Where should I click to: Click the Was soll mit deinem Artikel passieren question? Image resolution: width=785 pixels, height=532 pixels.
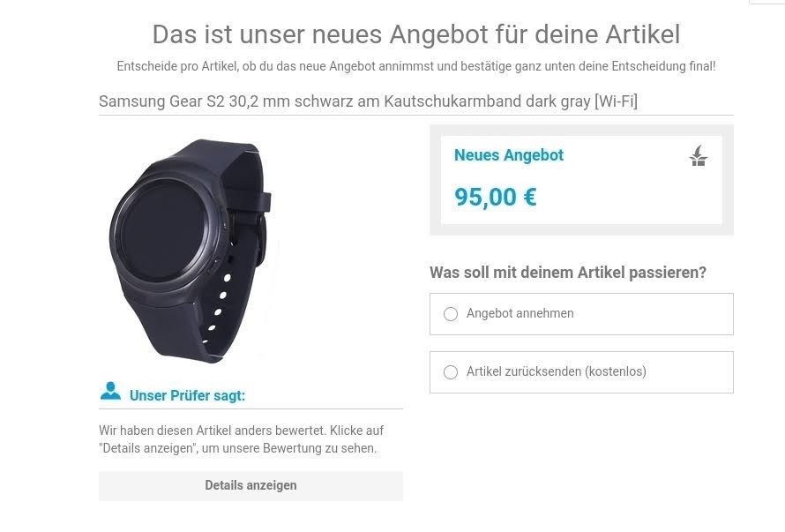pos(568,273)
